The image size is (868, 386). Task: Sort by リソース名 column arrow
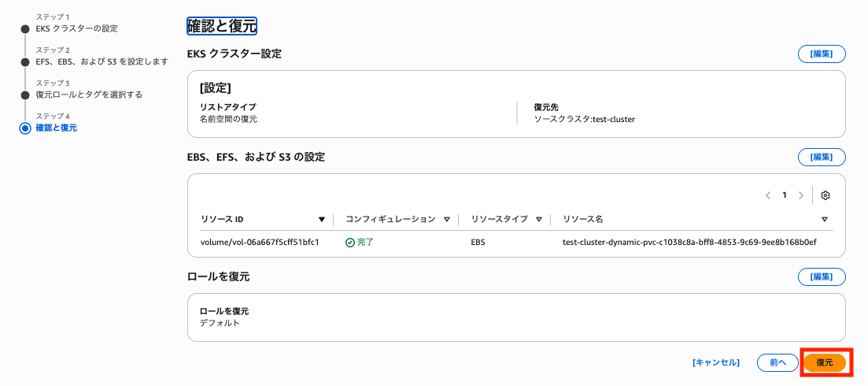[825, 219]
